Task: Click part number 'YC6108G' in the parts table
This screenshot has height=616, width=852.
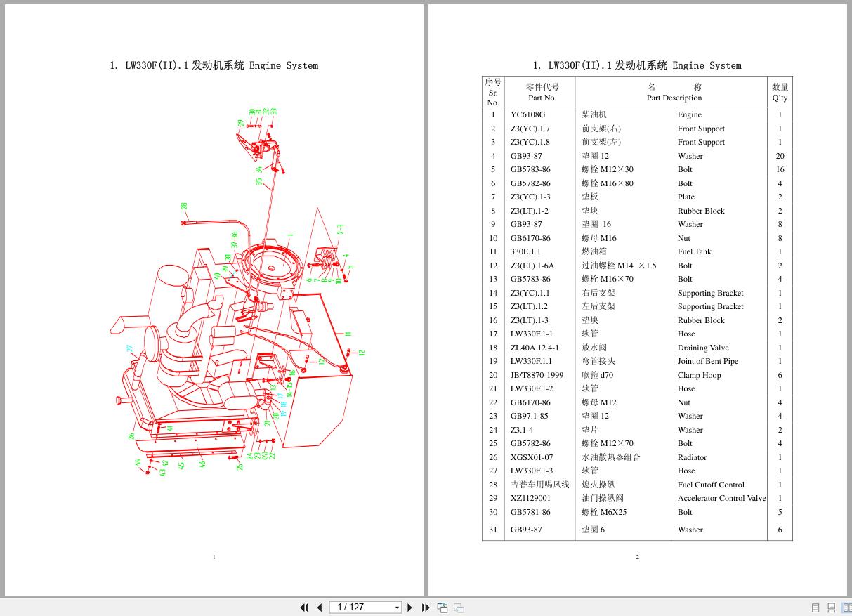Action: (527, 114)
